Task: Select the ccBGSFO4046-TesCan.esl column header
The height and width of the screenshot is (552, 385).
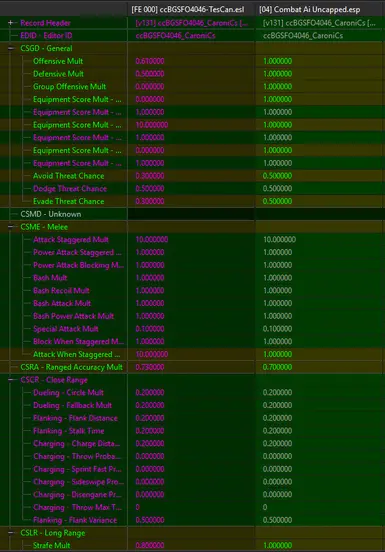Action: point(188,10)
